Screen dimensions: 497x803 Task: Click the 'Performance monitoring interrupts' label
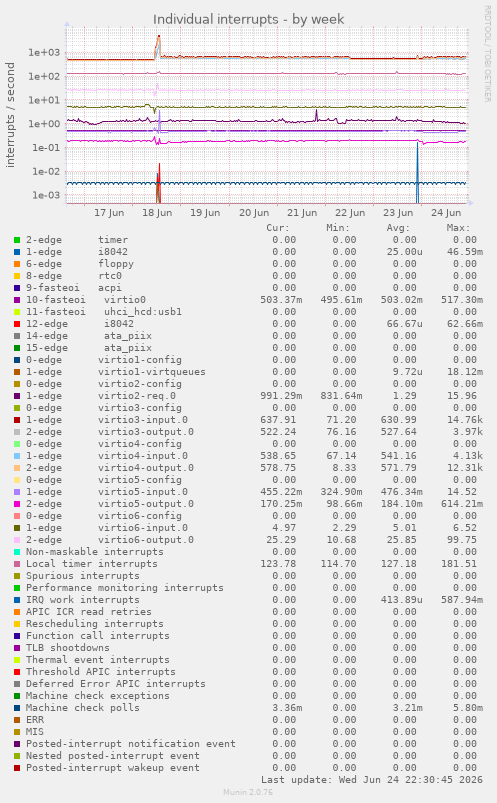(125, 588)
